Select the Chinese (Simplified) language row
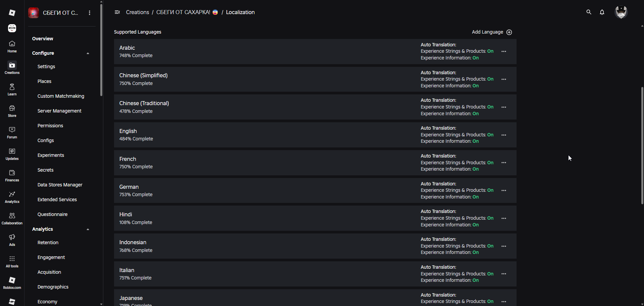Image resolution: width=644 pixels, height=306 pixels. [x=315, y=79]
